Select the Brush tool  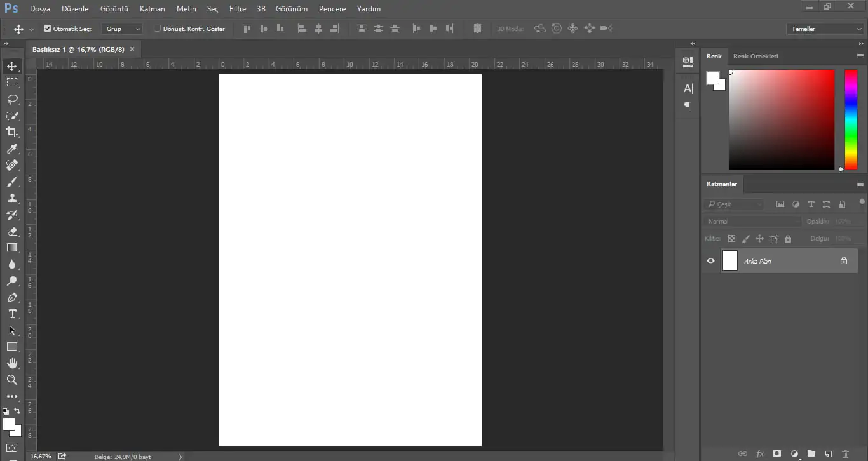(12, 182)
